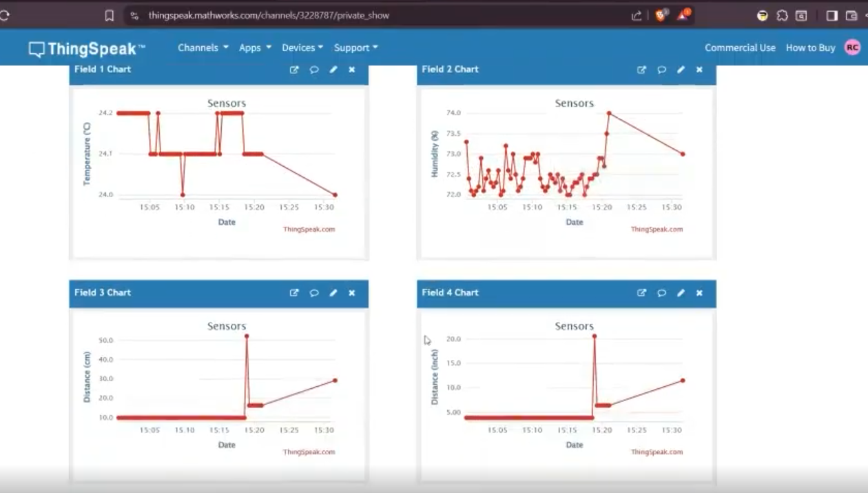Click the comment icon on Field 4 Chart

click(x=661, y=293)
